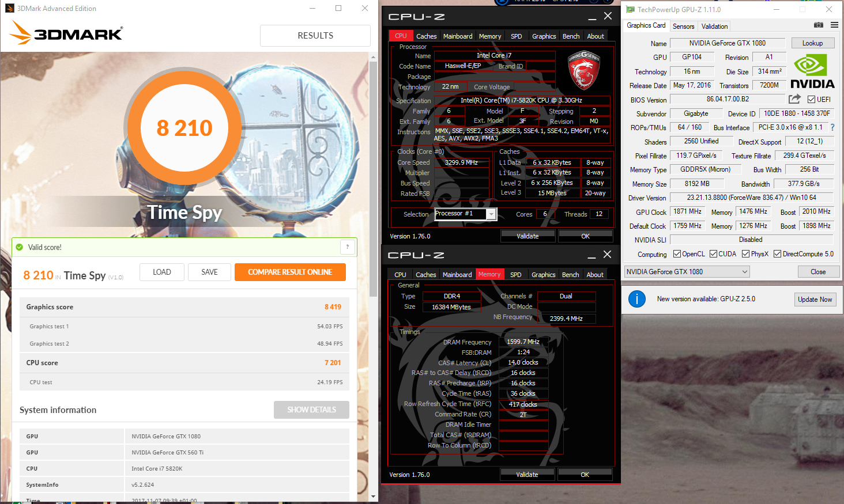This screenshot has height=504, width=844.
Task: Click the Update Now button
Action: tap(815, 300)
